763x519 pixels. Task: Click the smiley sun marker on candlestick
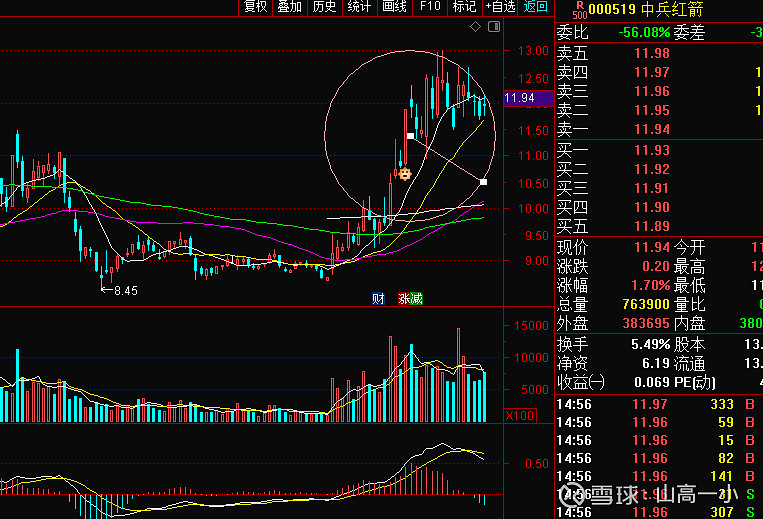coord(405,174)
